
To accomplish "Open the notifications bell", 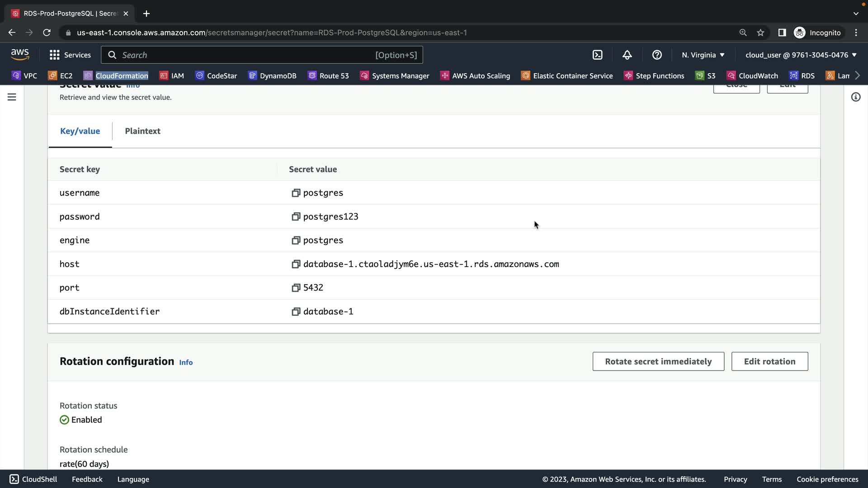I will pos(627,55).
